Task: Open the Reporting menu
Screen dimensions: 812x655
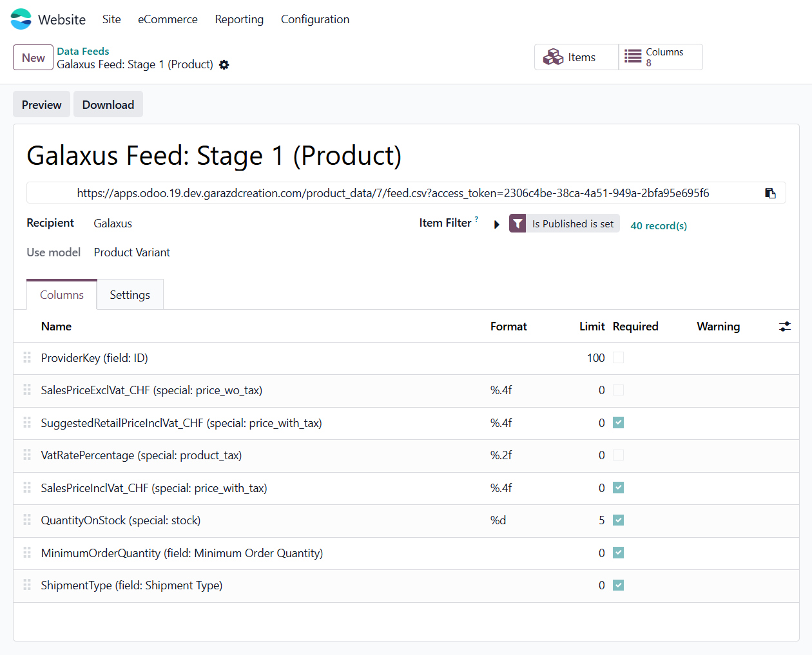Action: point(239,19)
